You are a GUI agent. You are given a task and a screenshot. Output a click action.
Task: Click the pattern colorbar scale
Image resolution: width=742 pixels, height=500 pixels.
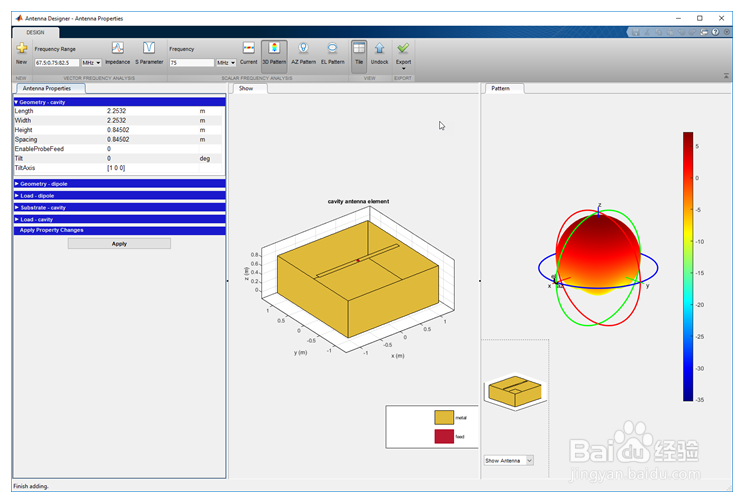[x=688, y=266]
